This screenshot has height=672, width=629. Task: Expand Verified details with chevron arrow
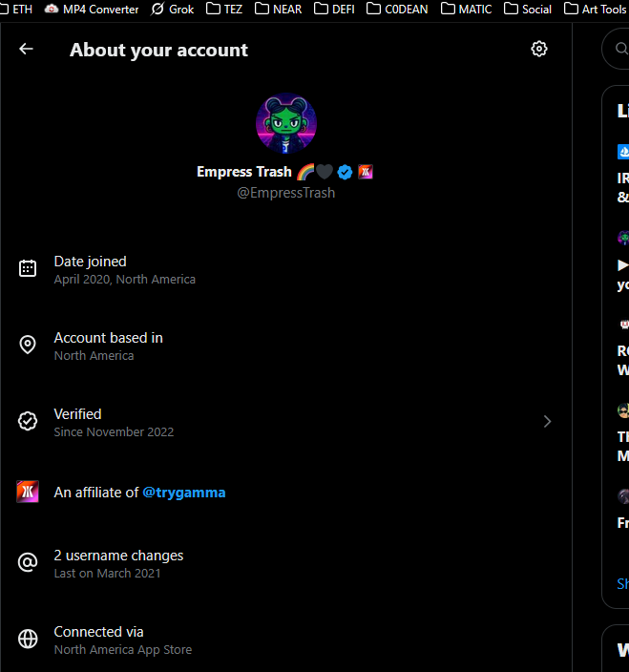(547, 421)
